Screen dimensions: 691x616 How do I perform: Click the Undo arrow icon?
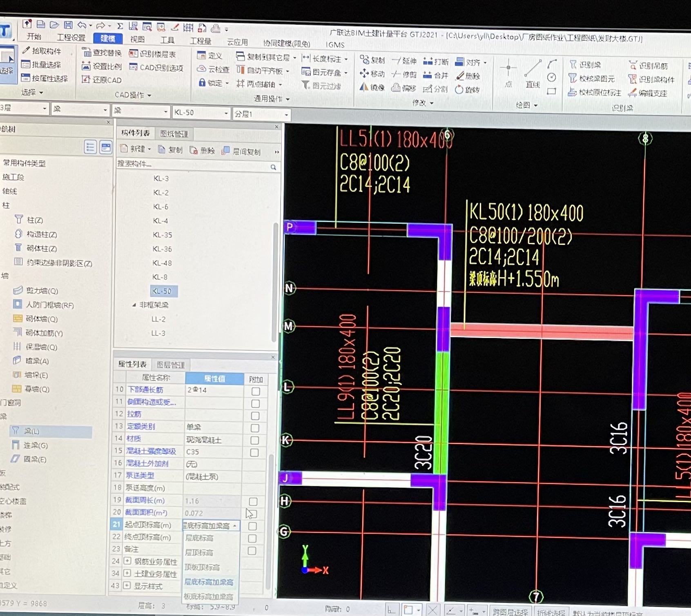pyautogui.click(x=82, y=25)
